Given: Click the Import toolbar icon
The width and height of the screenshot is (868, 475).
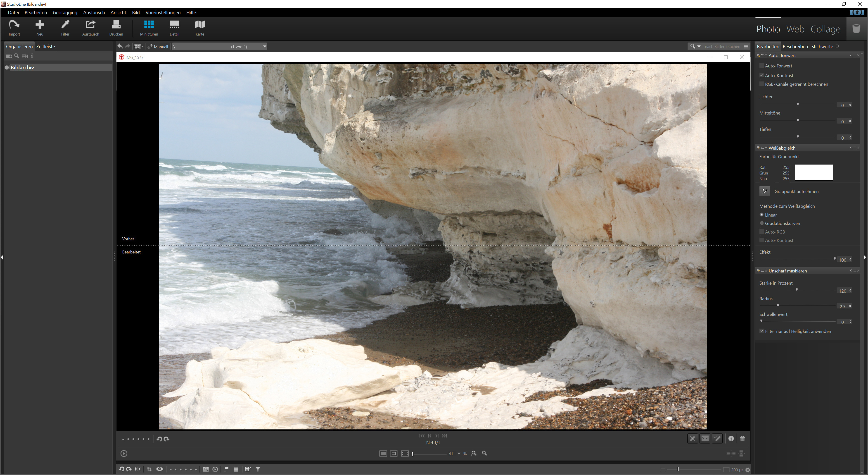Looking at the screenshot, I should [x=14, y=28].
